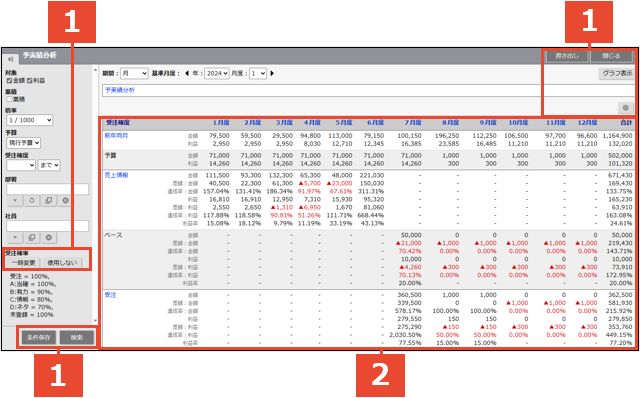Click the 使用しない button under 受注確率
This screenshot has height=398, width=640.
(x=62, y=262)
